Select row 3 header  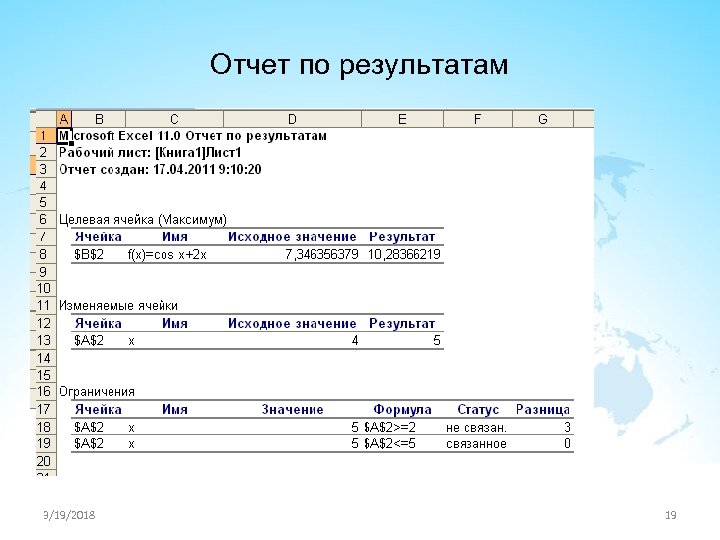coord(44,169)
